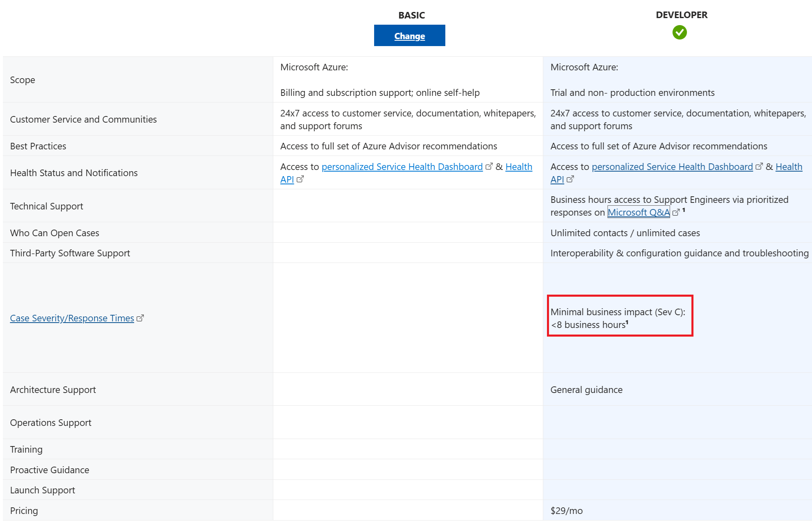Click the Who Can Open Cases label
This screenshot has height=523, width=812.
[55, 233]
